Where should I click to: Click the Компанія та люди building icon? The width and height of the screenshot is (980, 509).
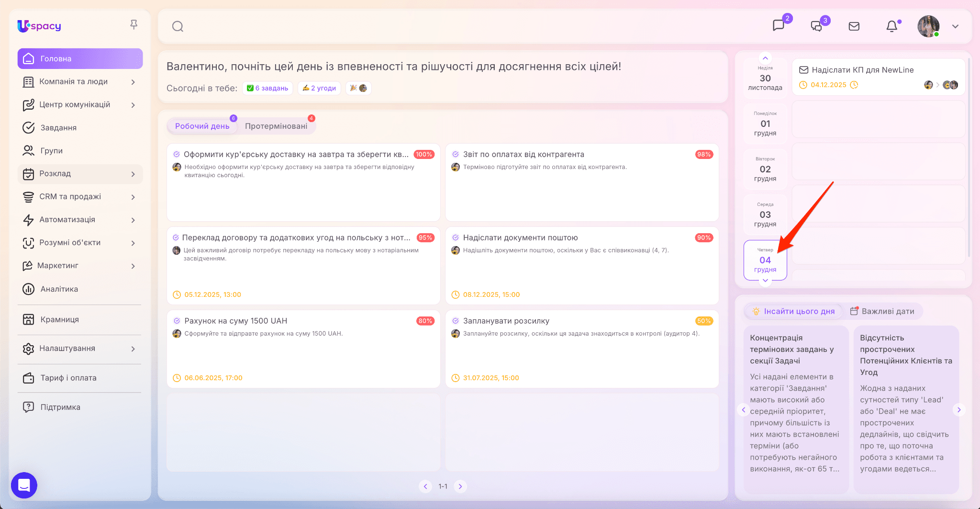coord(28,82)
